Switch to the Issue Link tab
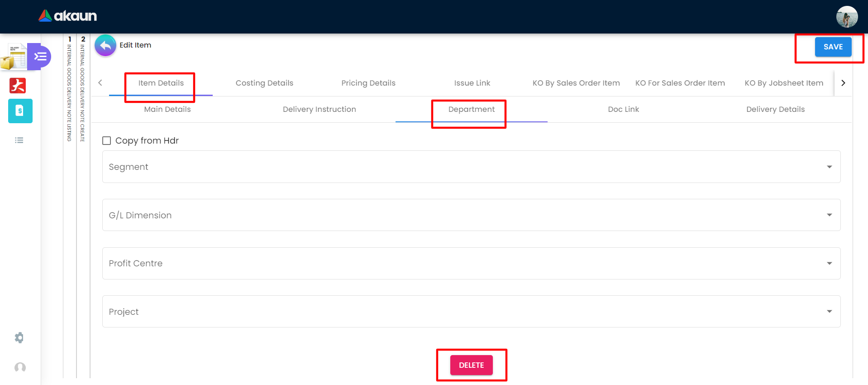 (472, 83)
